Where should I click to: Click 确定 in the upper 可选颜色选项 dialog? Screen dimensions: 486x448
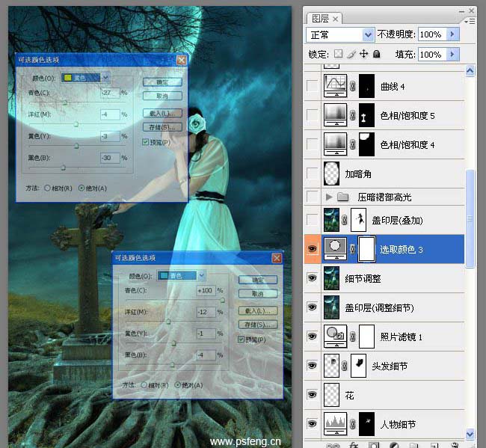coord(162,82)
